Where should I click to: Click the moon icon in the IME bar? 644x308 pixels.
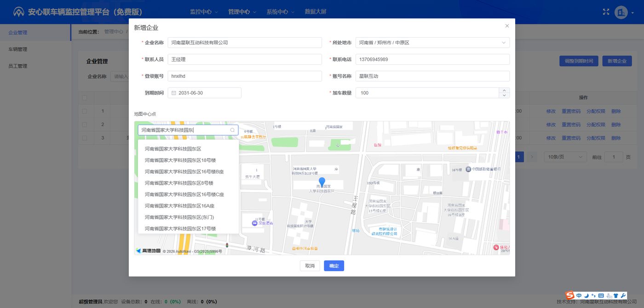pyautogui.click(x=586, y=295)
